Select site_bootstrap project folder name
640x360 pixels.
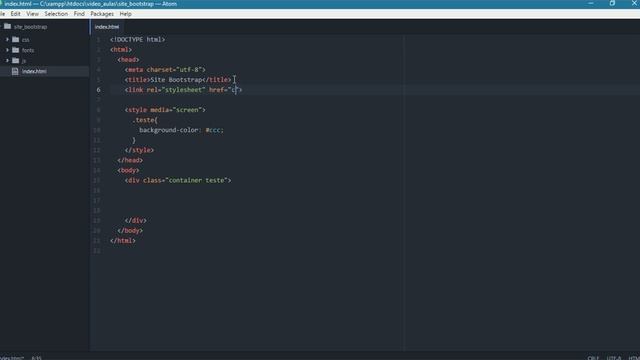point(30,27)
